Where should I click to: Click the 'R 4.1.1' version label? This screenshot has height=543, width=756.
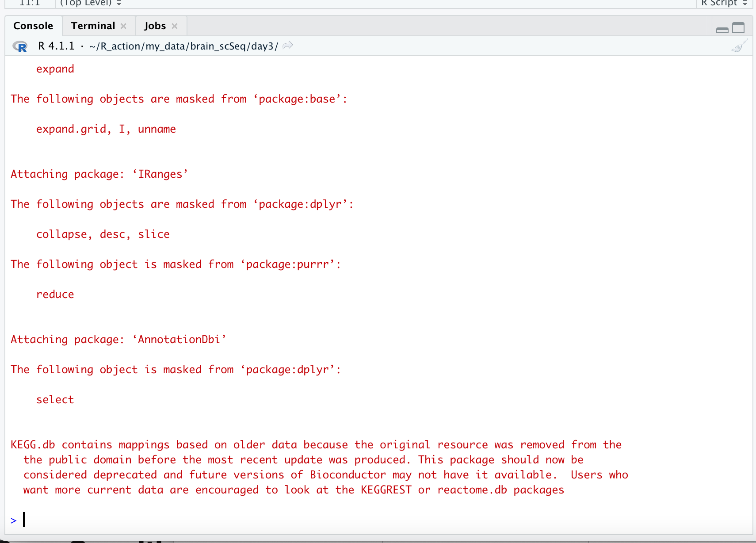[x=56, y=46]
